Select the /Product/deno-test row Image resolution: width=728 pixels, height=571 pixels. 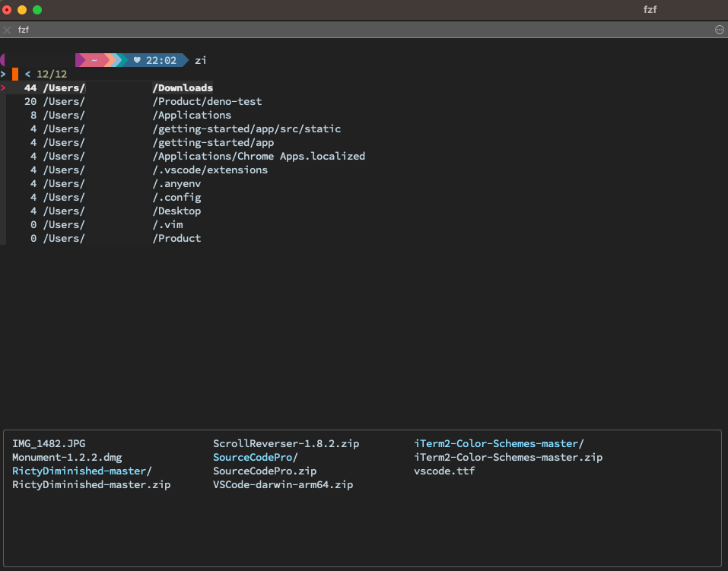pyautogui.click(x=143, y=101)
